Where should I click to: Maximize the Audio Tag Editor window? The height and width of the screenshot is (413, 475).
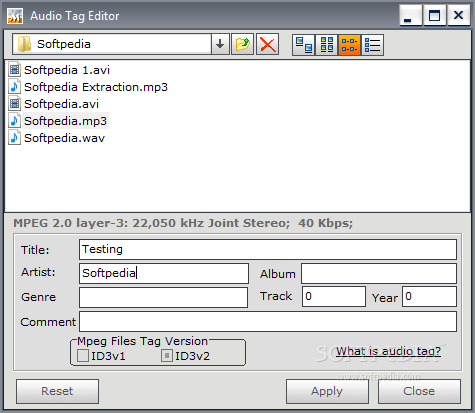434,16
